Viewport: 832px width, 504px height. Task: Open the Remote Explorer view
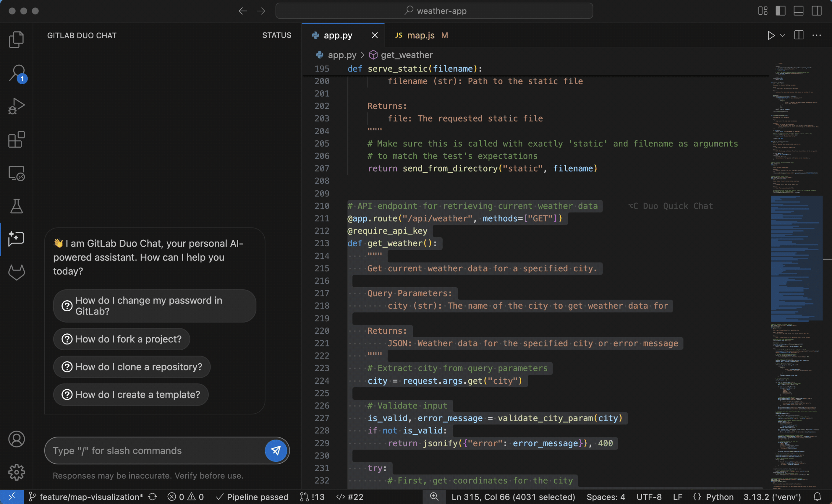coord(16,173)
